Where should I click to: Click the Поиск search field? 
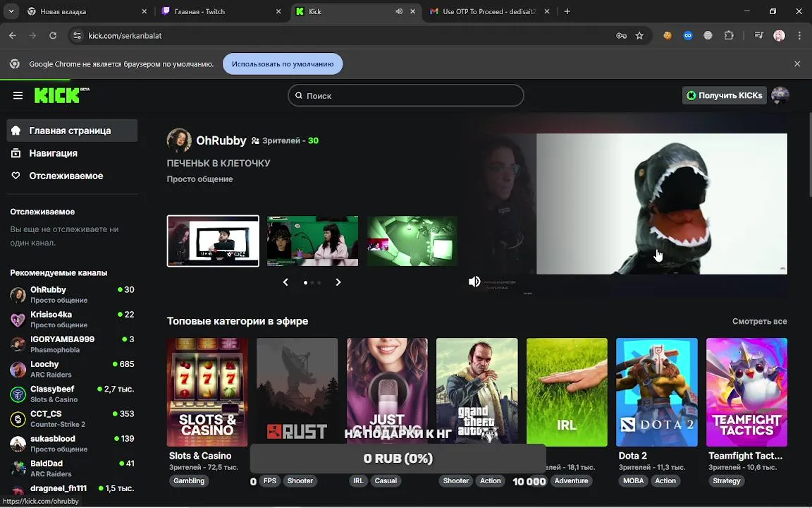click(406, 95)
